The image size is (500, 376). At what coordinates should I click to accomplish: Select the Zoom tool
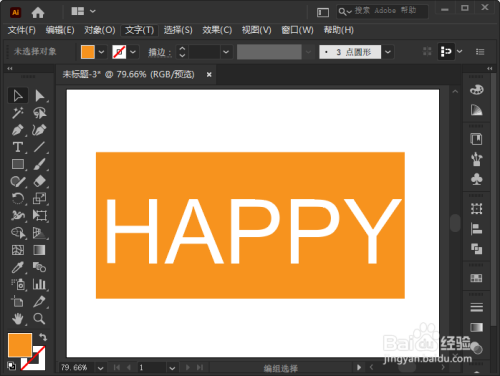(39, 319)
